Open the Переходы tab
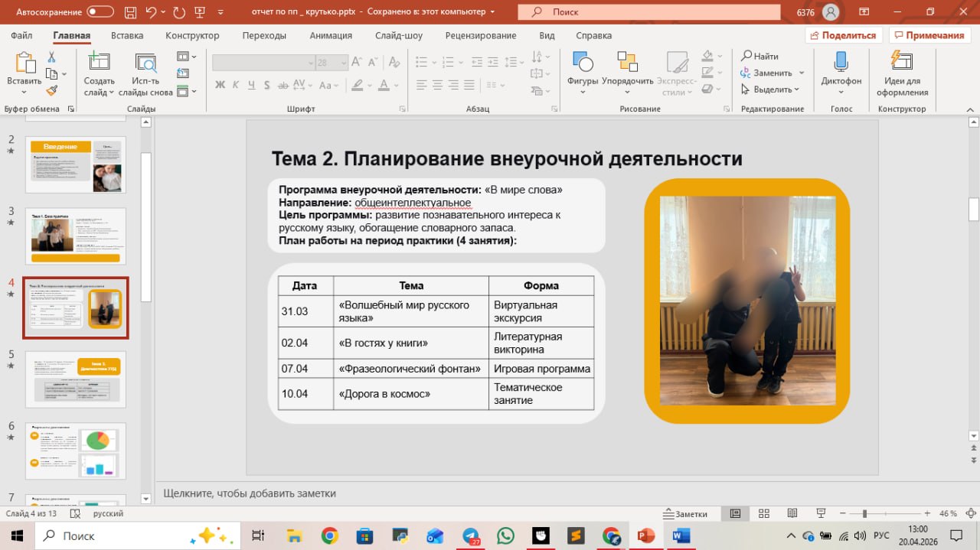The image size is (980, 550). tap(264, 35)
